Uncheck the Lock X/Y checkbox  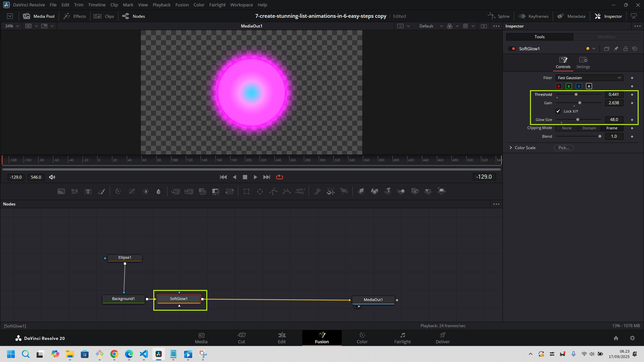pyautogui.click(x=558, y=111)
